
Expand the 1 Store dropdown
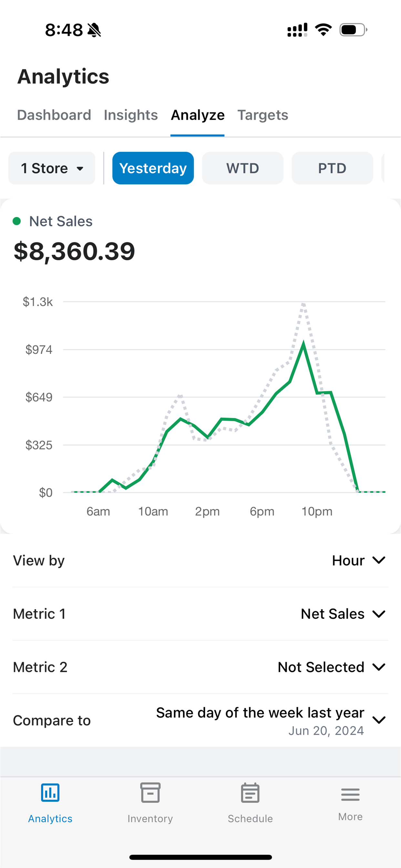click(52, 168)
